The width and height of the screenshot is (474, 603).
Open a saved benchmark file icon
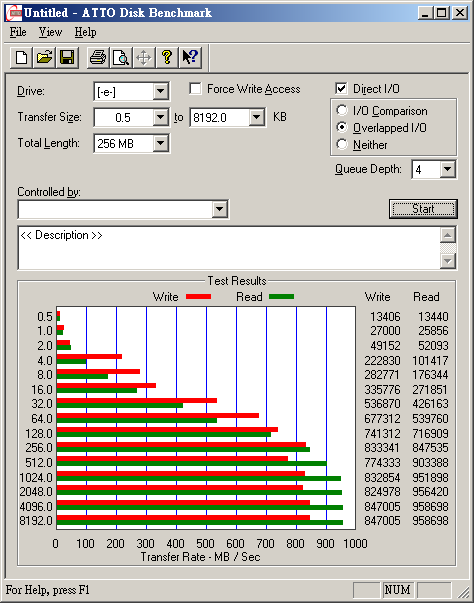pos(44,58)
